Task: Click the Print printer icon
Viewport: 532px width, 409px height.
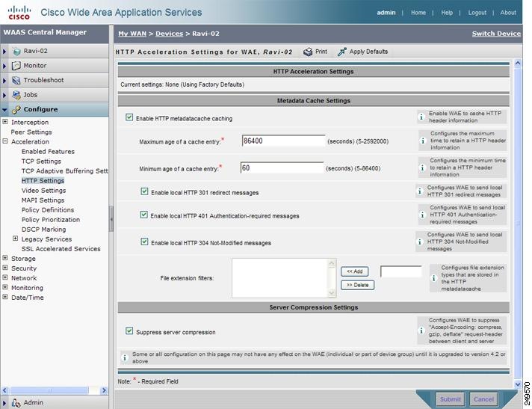Action: pos(308,52)
